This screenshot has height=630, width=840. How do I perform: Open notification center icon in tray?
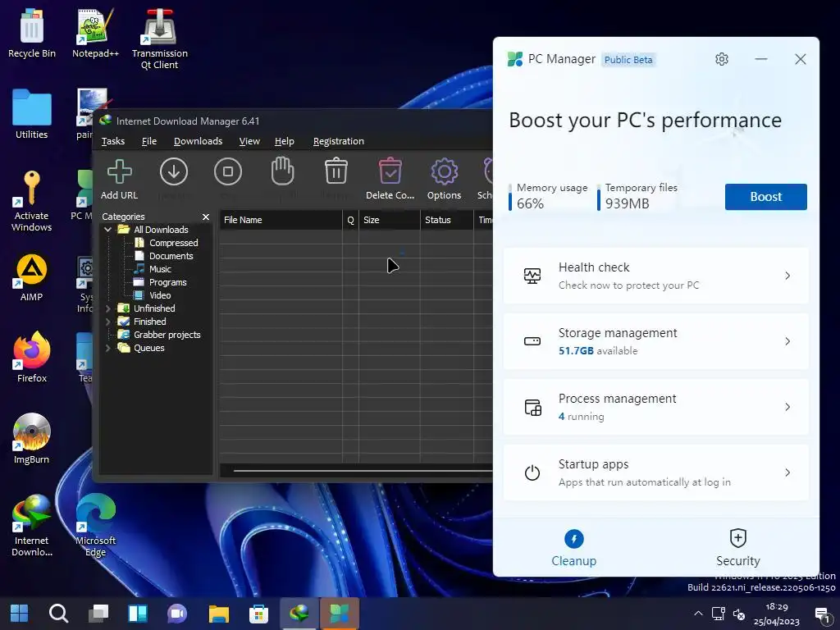tap(822, 614)
